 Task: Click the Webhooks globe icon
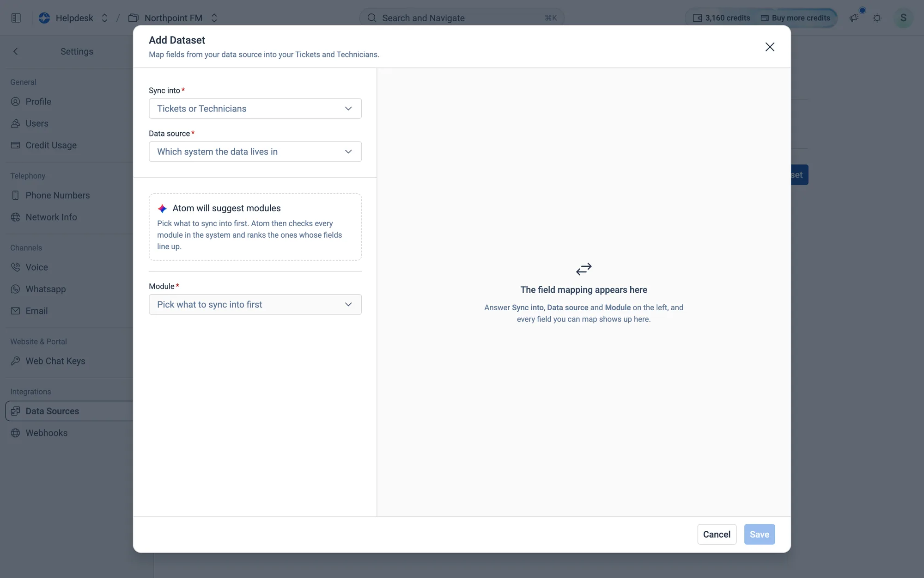coord(16,433)
